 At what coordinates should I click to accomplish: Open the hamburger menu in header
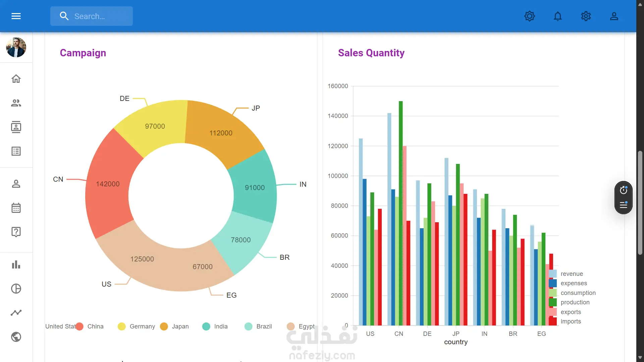16,16
